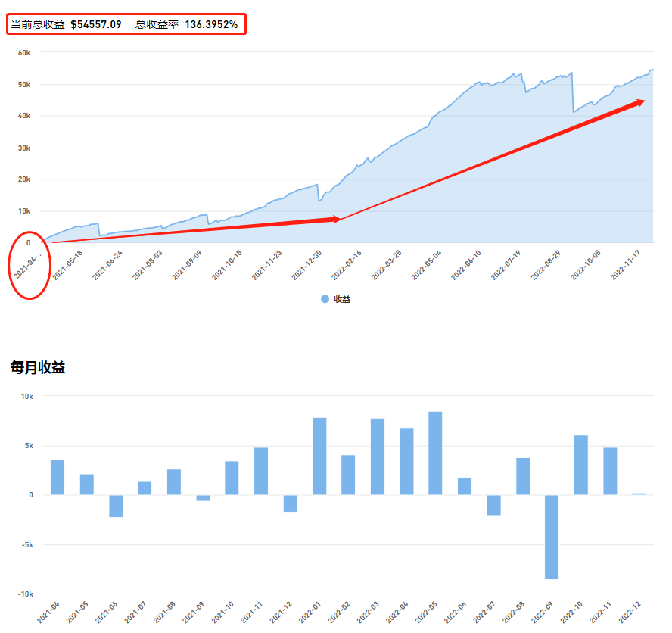Select the 2021-04 monthly bar
Screen dimensions: 672x633
pos(58,477)
